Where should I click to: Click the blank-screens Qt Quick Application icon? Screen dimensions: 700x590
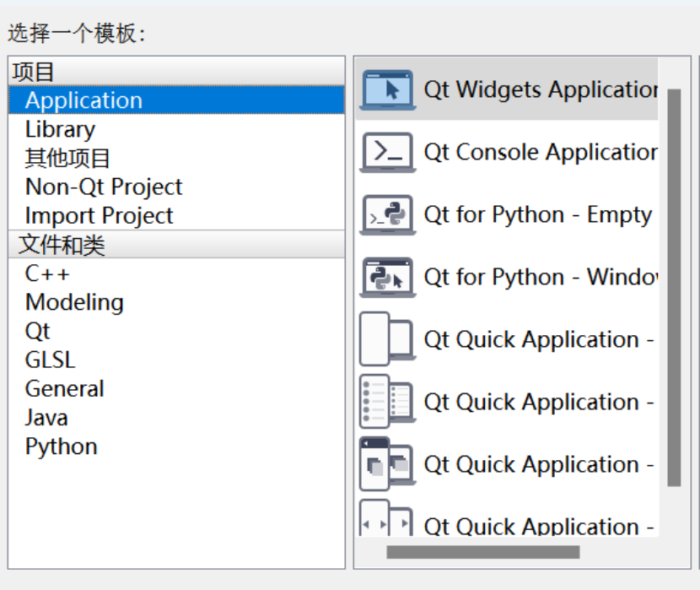pyautogui.click(x=387, y=339)
